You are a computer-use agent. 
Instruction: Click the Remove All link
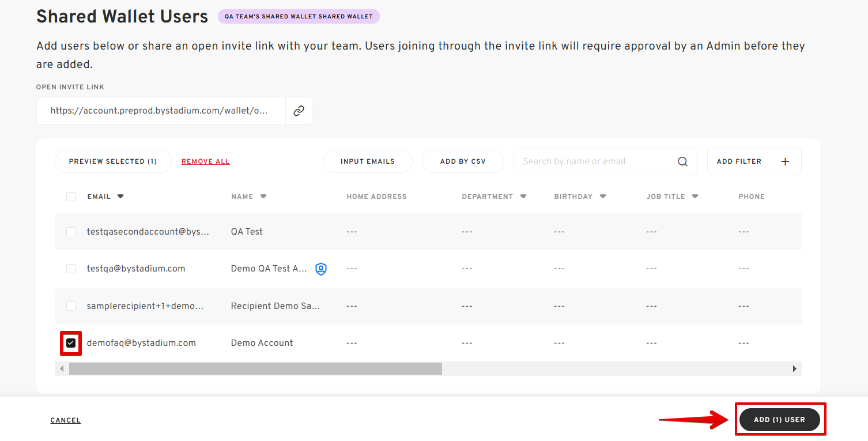coord(206,161)
